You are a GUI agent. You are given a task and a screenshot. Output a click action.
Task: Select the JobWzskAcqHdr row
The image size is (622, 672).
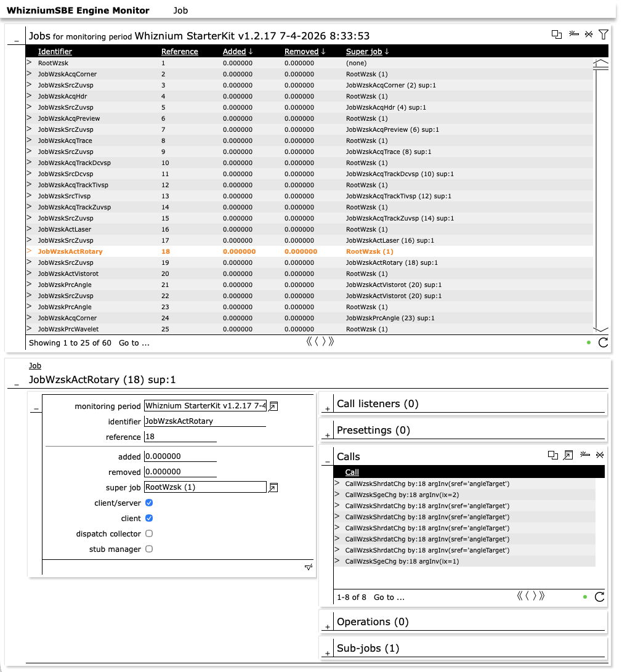point(309,96)
